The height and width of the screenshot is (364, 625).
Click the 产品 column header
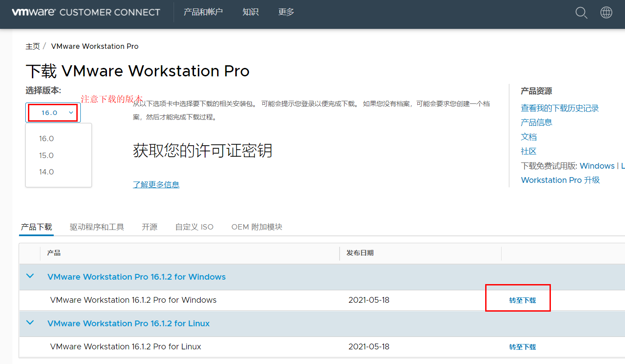pyautogui.click(x=54, y=253)
